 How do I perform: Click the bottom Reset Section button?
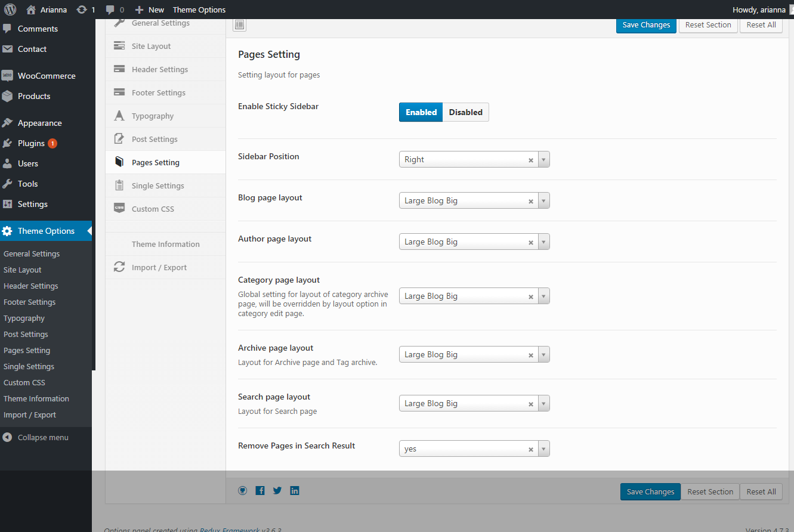710,492
